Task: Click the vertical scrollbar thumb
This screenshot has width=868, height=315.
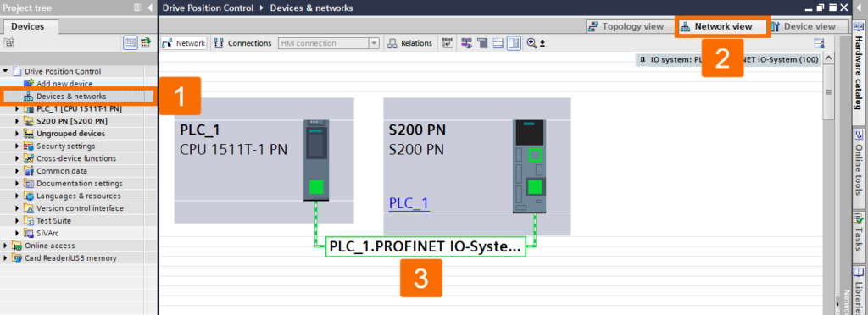Action: [x=829, y=91]
